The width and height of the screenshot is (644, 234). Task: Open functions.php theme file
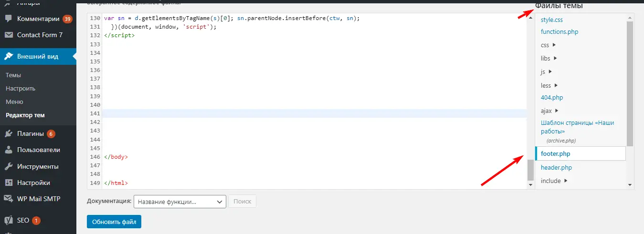[560, 31]
